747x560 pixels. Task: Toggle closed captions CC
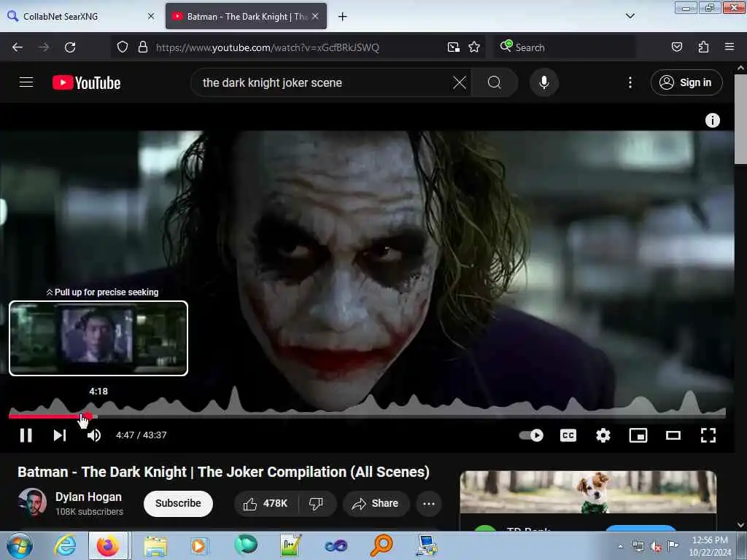(x=568, y=435)
